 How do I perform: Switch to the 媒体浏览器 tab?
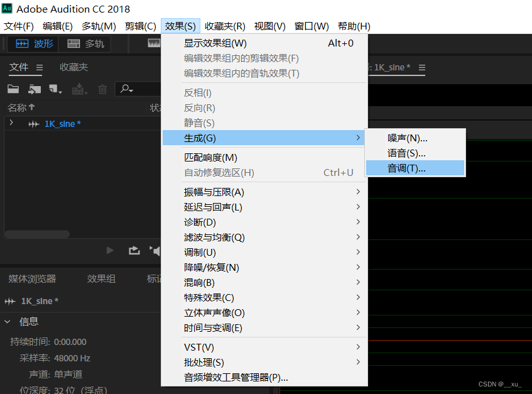point(32,279)
